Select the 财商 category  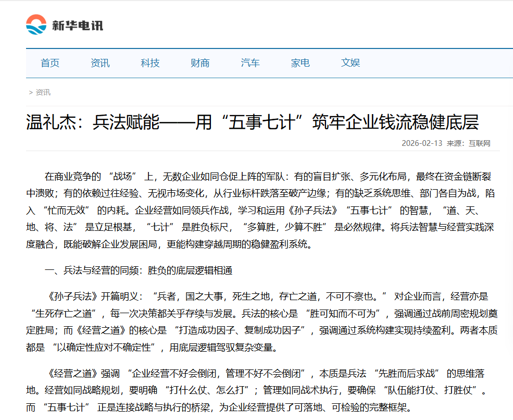coord(200,63)
